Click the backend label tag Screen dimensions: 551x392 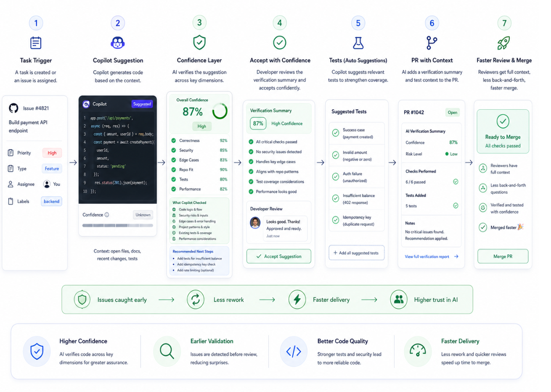(52, 201)
